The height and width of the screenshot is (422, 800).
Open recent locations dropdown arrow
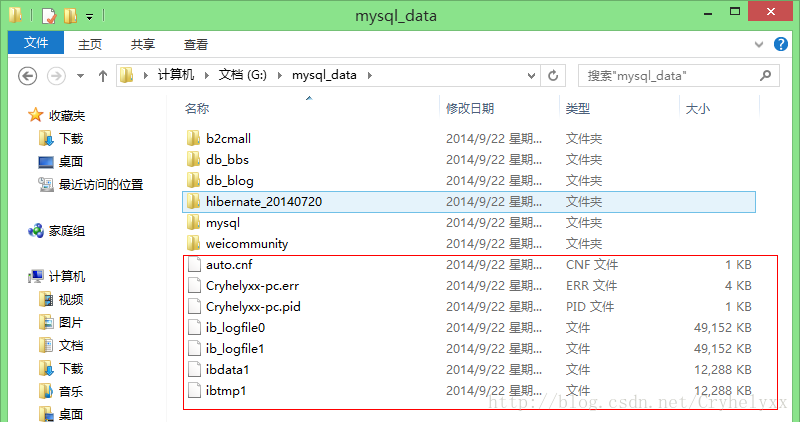(81, 76)
